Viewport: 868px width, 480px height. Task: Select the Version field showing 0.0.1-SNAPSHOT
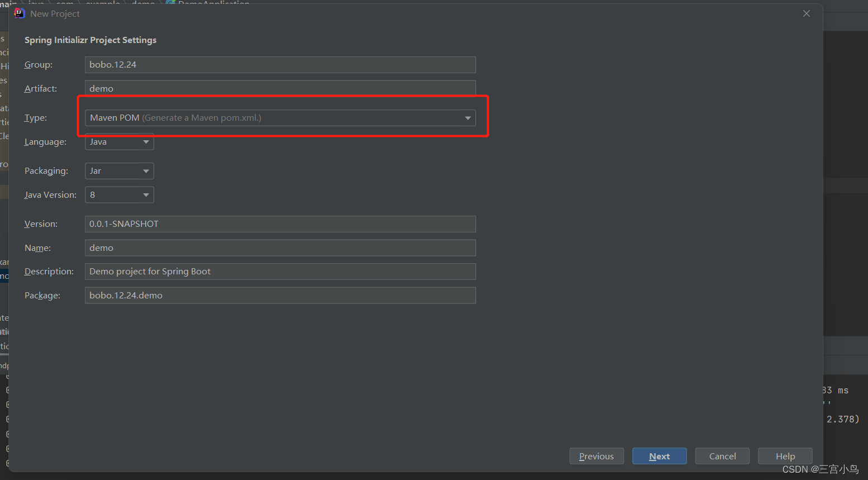[279, 224]
